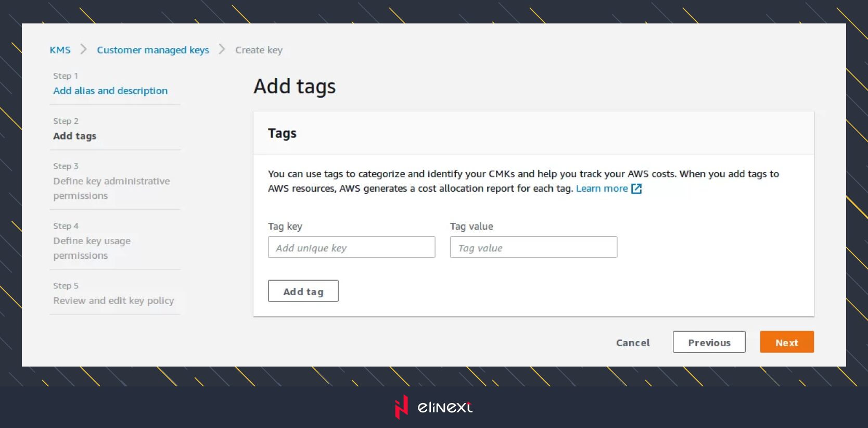
Task: Open the Learn more link
Action: coord(602,188)
